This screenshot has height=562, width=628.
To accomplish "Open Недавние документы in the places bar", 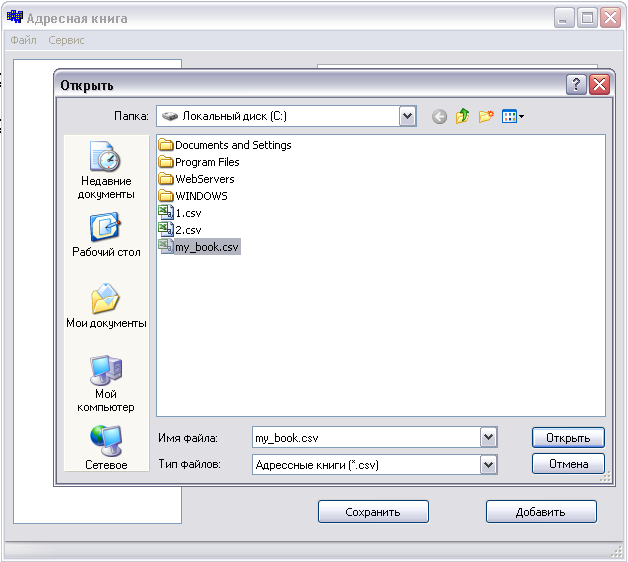I will pos(106,170).
